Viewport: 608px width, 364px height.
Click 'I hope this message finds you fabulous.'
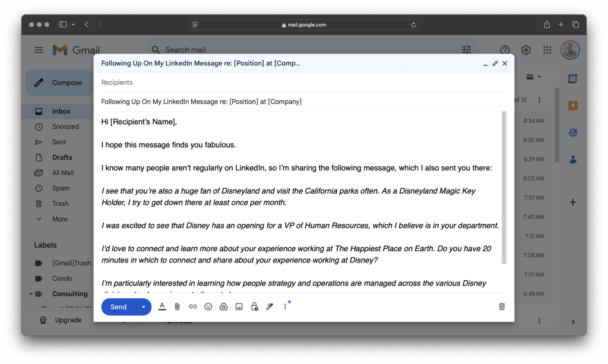[169, 145]
